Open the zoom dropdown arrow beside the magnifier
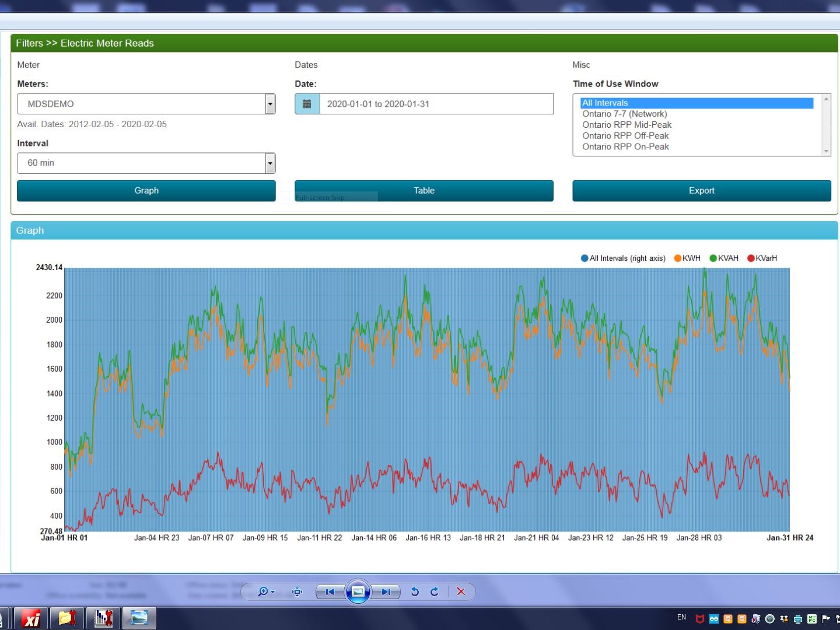 (x=272, y=592)
